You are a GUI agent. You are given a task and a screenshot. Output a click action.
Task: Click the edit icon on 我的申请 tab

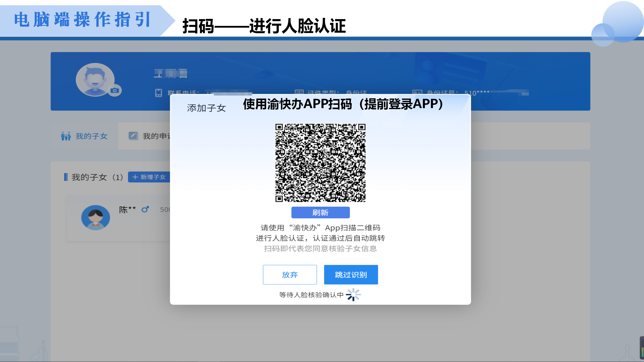point(133,136)
